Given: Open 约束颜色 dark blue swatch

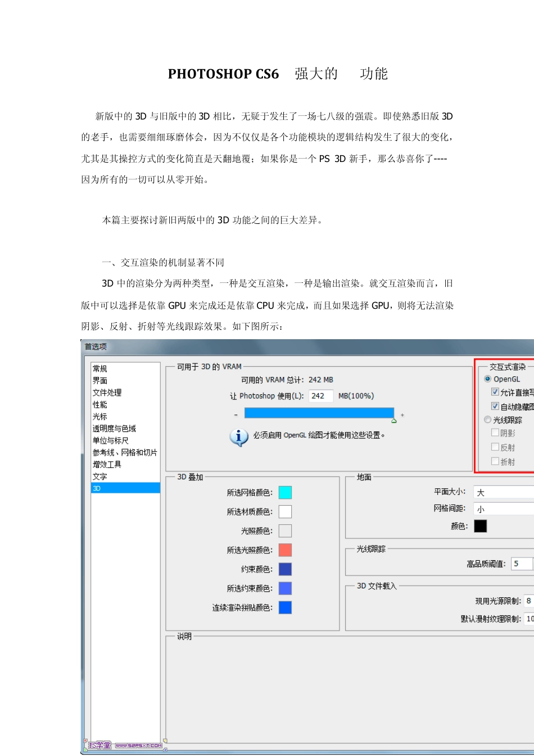Looking at the screenshot, I should click(285, 569).
